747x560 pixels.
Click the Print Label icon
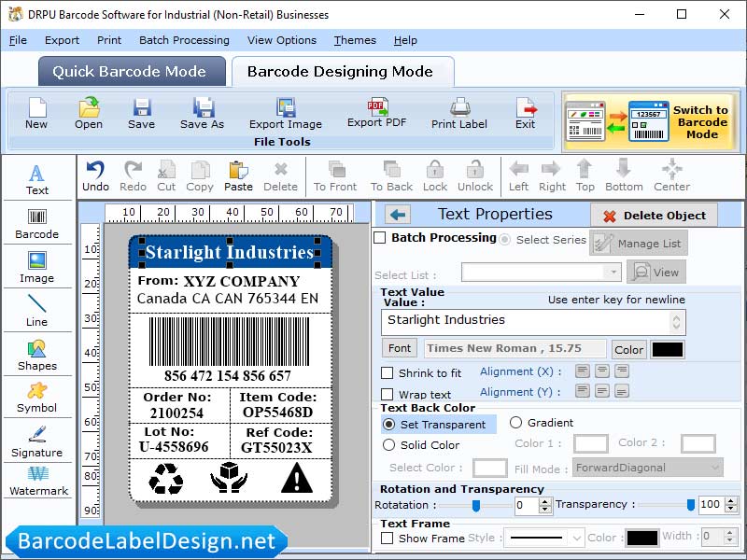(x=459, y=107)
